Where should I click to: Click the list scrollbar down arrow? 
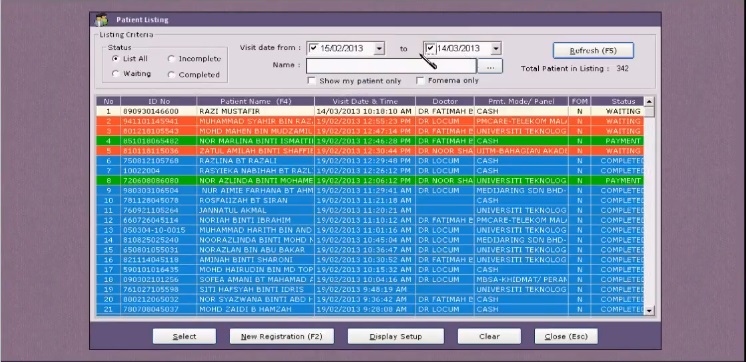pyautogui.click(x=649, y=310)
